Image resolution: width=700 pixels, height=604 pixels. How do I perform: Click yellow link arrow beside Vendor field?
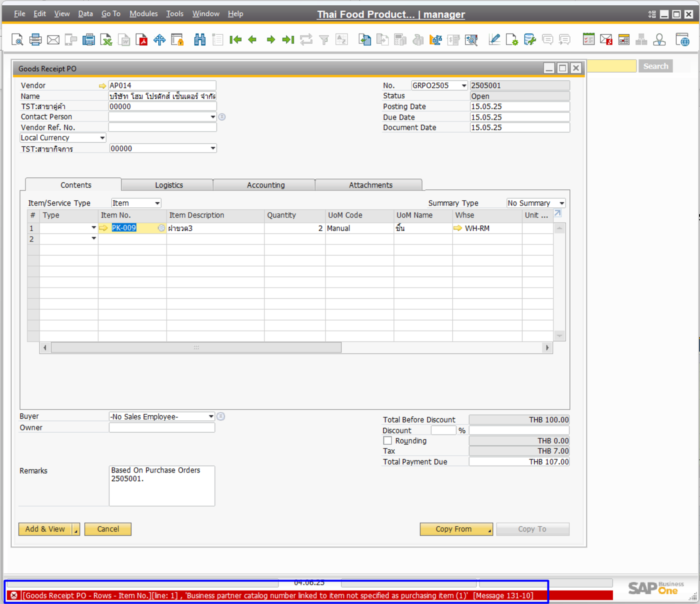(x=102, y=86)
